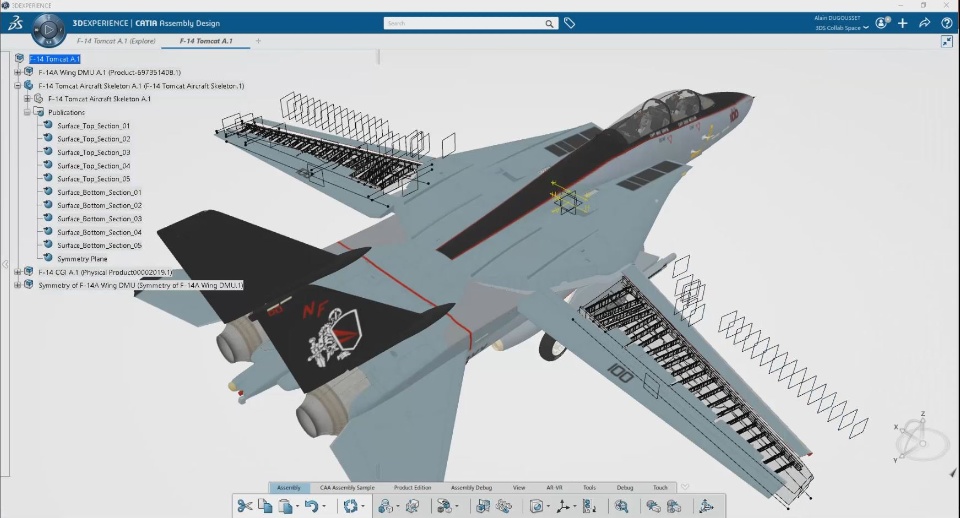This screenshot has width=960, height=518.
Task: Click the tree reorder icon
Action: 590,506
